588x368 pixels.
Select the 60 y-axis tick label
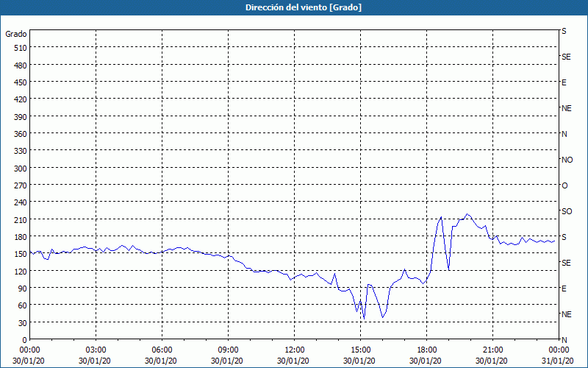click(23, 305)
